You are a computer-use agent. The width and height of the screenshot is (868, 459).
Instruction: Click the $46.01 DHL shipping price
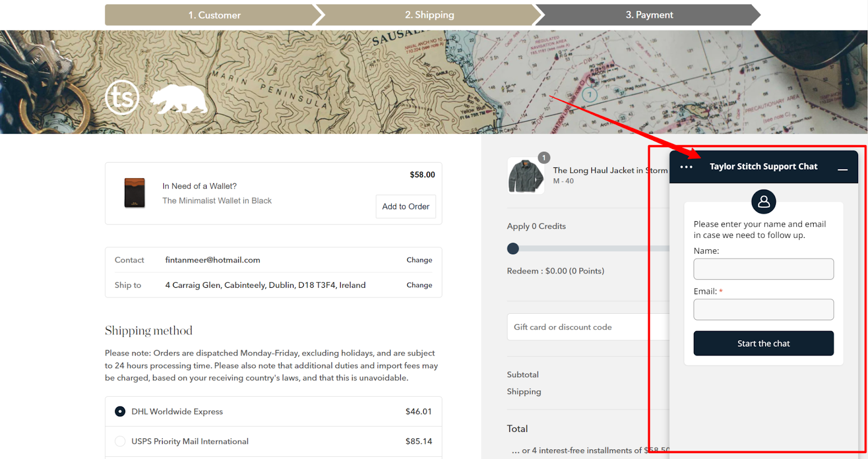[419, 411]
